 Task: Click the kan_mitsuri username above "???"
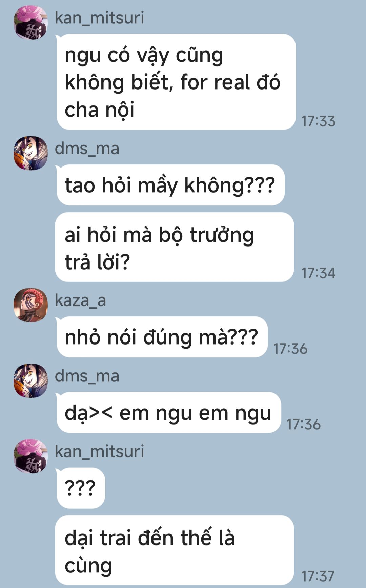point(99,452)
